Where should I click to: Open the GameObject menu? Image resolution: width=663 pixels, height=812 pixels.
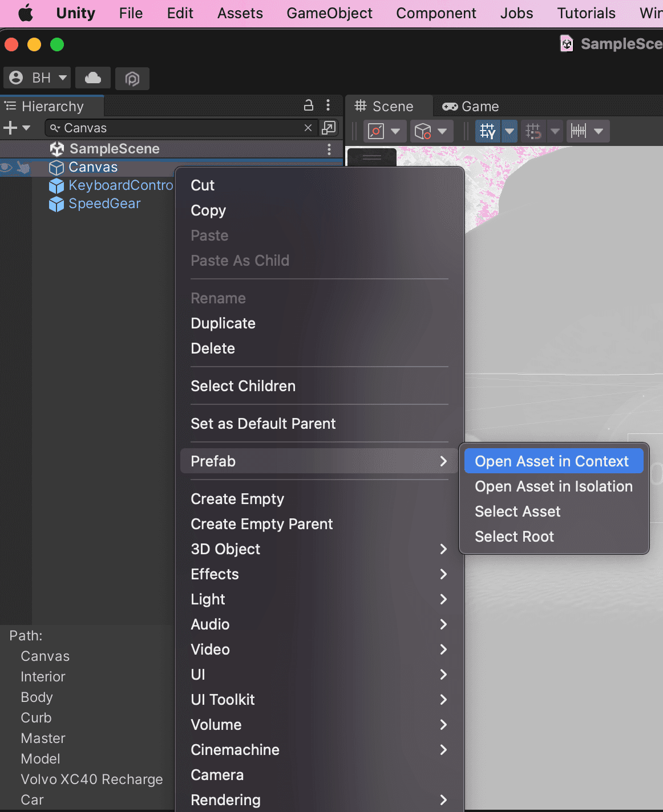point(329,13)
